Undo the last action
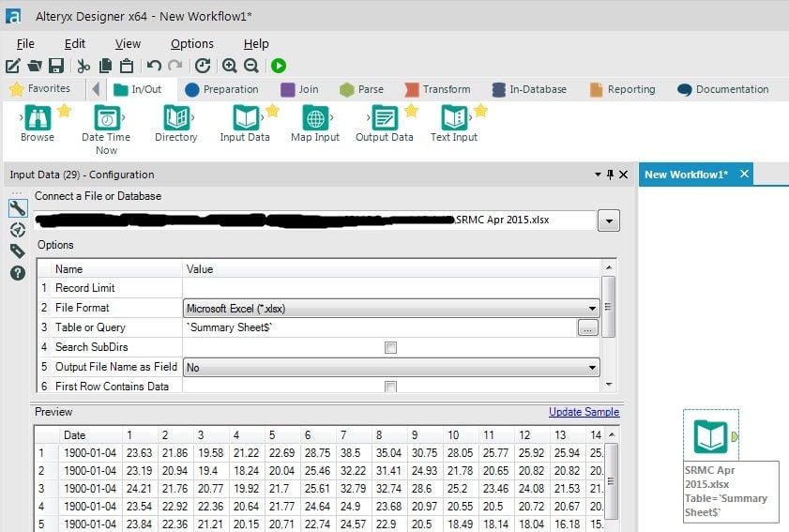789x532 pixels. pyautogui.click(x=154, y=66)
